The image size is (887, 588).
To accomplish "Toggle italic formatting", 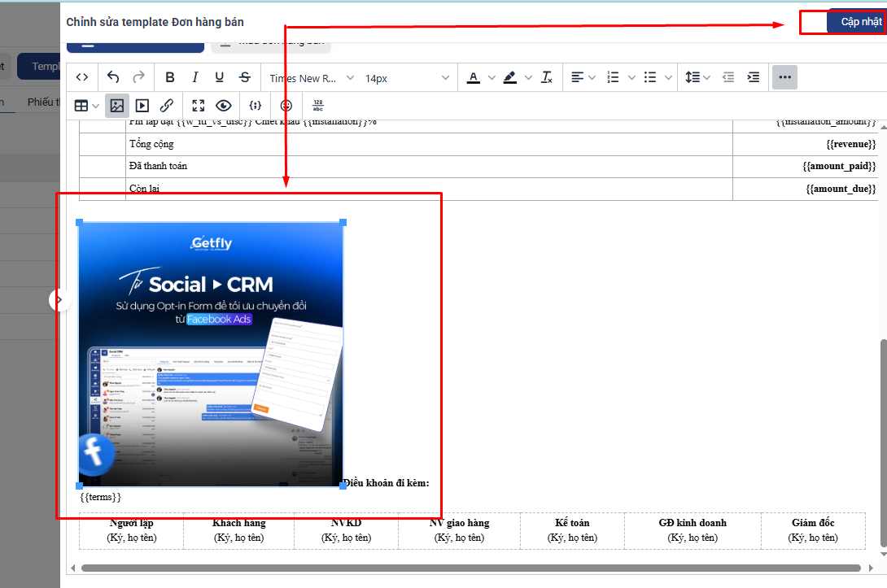I will [x=194, y=77].
